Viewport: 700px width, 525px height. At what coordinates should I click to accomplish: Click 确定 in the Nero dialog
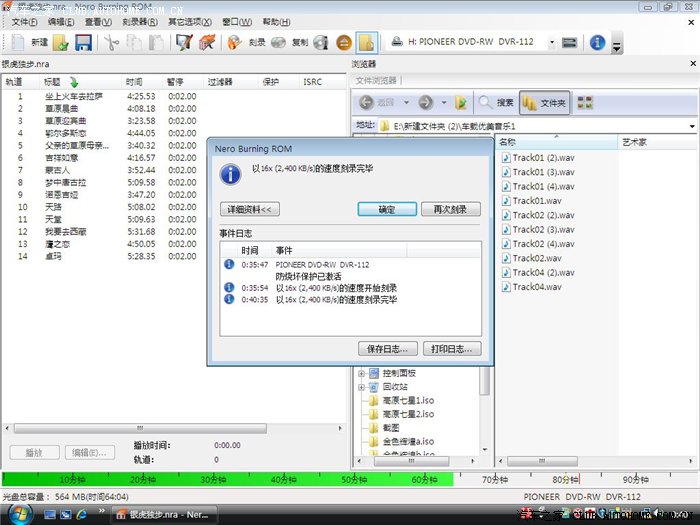click(x=387, y=209)
